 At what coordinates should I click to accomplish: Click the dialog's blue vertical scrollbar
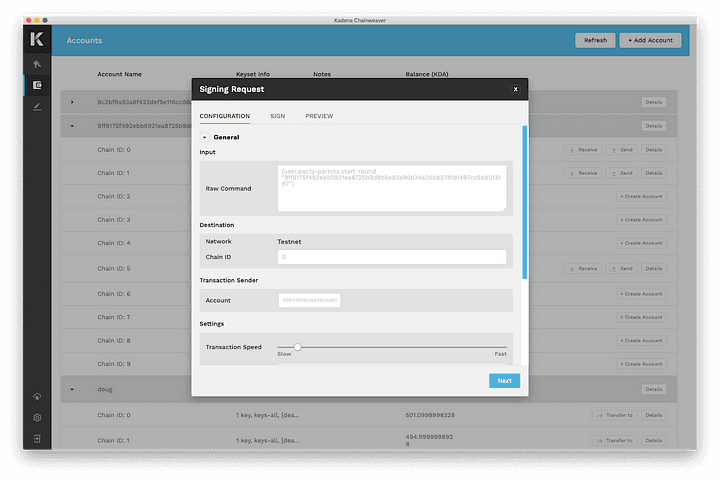click(524, 202)
